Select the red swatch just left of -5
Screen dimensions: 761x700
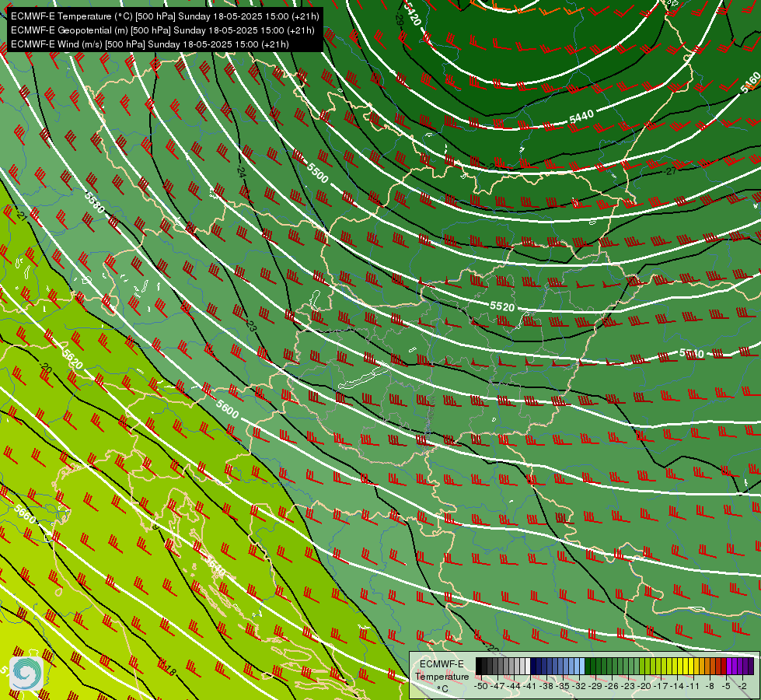pyautogui.click(x=724, y=666)
